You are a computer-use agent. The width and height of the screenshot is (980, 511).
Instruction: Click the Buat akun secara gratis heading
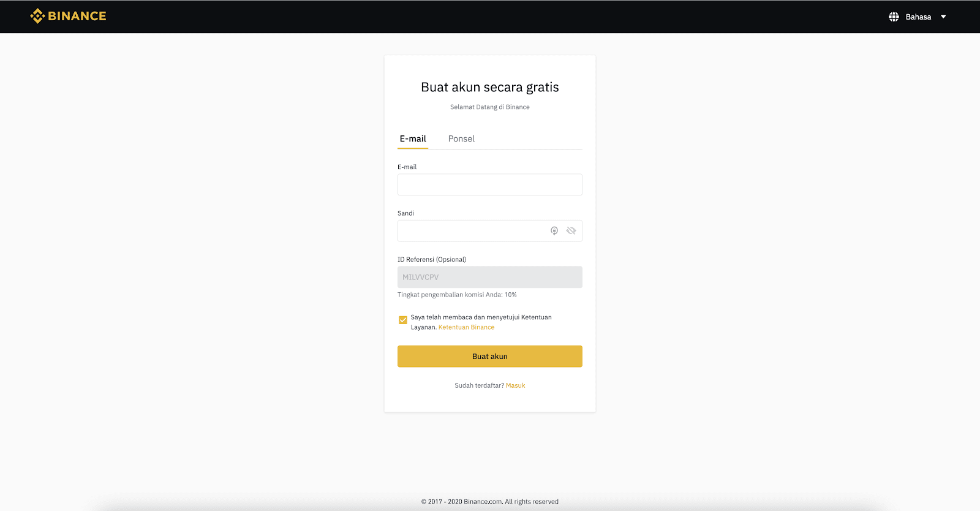click(x=490, y=87)
